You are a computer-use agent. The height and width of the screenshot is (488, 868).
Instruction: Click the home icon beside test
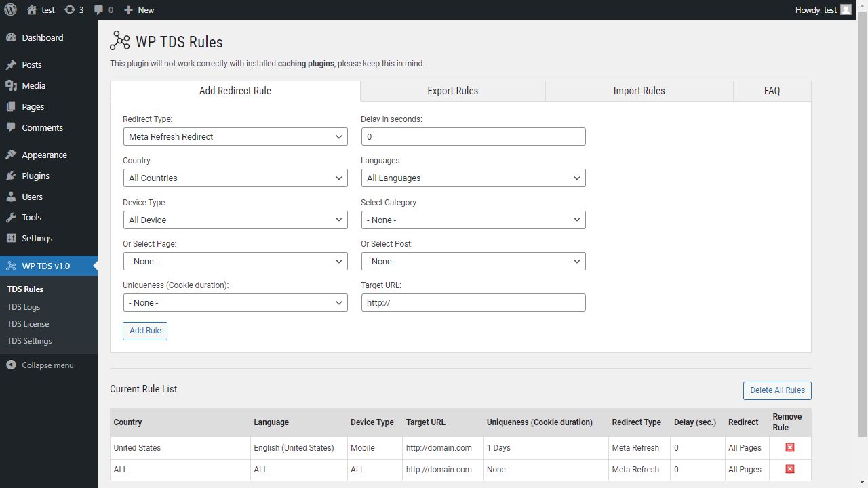tap(32, 9)
